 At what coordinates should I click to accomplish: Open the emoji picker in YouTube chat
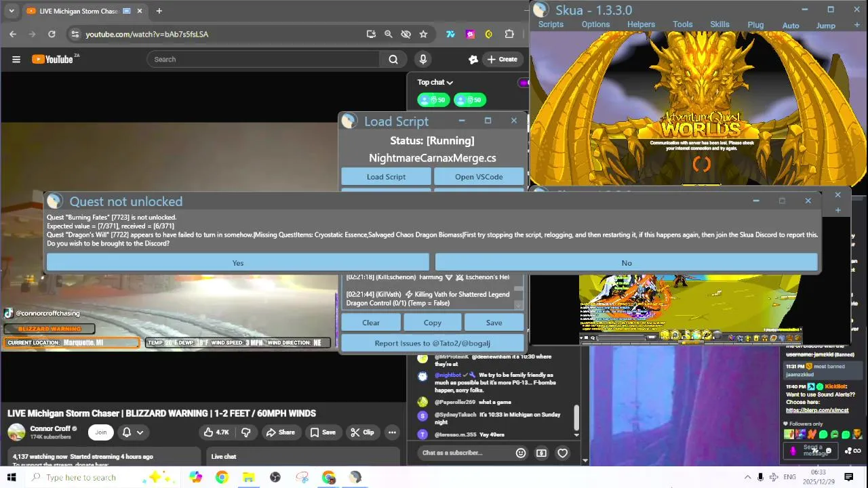pyautogui.click(x=521, y=453)
